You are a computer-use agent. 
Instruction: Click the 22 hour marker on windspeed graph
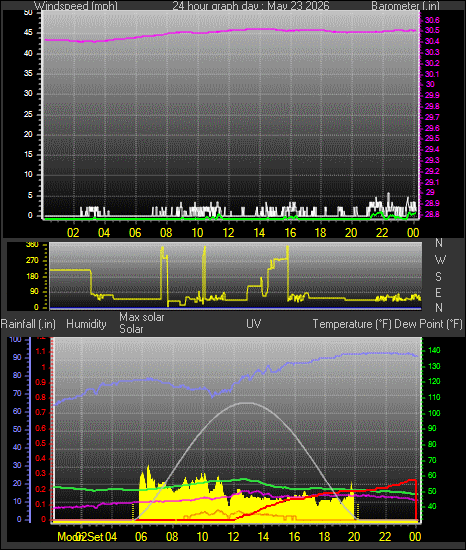(x=382, y=233)
